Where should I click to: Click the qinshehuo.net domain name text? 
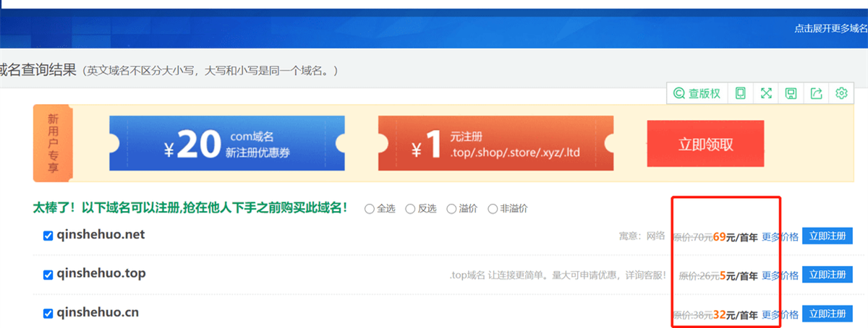[x=101, y=234]
